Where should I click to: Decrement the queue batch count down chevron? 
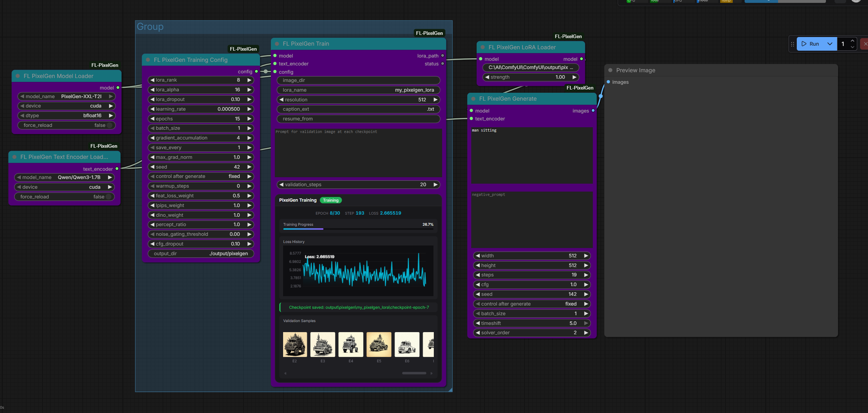(x=852, y=47)
